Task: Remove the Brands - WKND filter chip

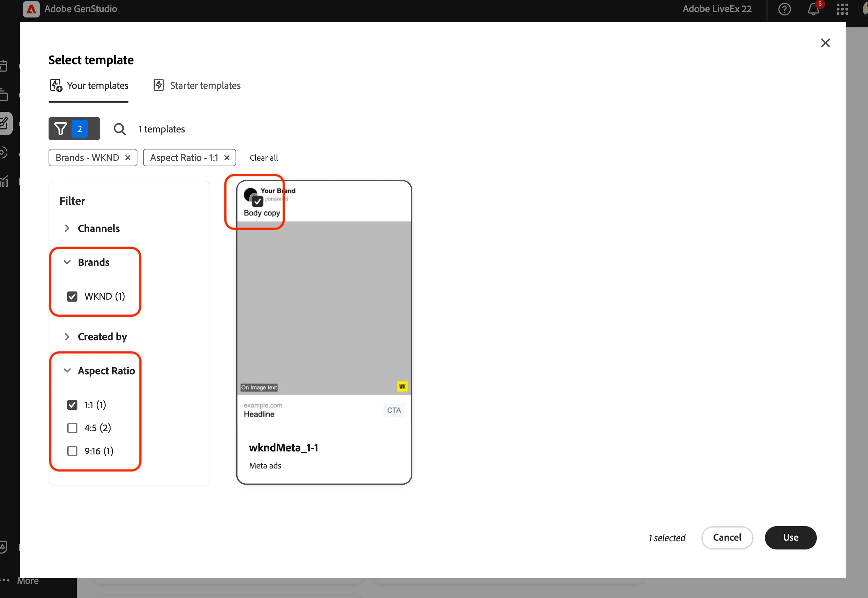Action: click(x=128, y=158)
